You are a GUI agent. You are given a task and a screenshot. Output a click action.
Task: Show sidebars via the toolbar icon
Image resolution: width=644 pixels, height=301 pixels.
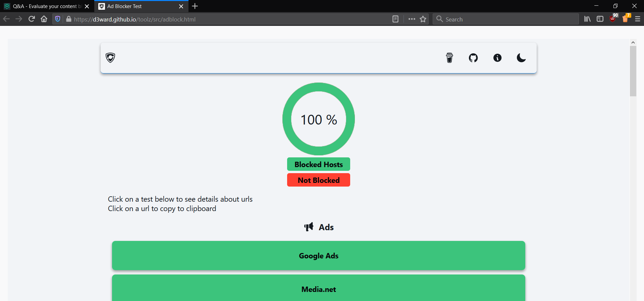coord(600,19)
